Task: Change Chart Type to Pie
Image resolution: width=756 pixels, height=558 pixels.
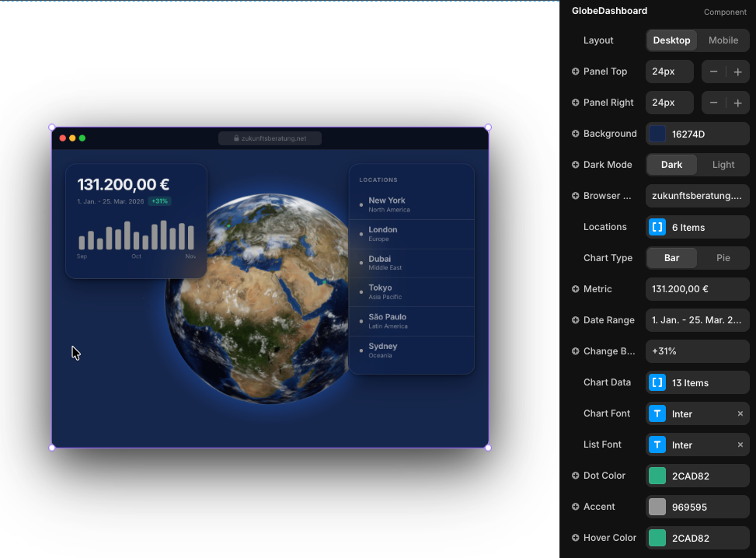Action: click(x=723, y=258)
